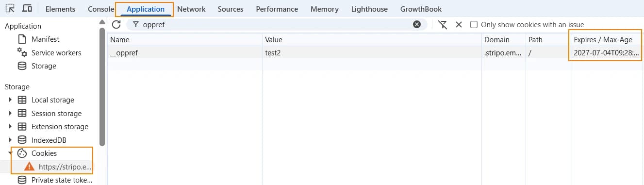Delete selected cookie with the X icon
Image resolution: width=644 pixels, height=185 pixels.
459,24
